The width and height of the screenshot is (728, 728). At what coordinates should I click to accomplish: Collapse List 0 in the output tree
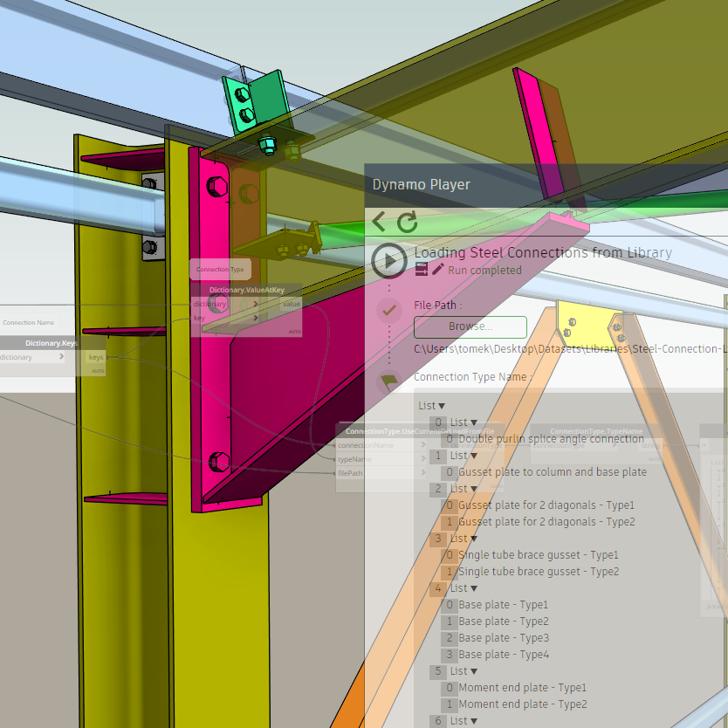(x=474, y=422)
